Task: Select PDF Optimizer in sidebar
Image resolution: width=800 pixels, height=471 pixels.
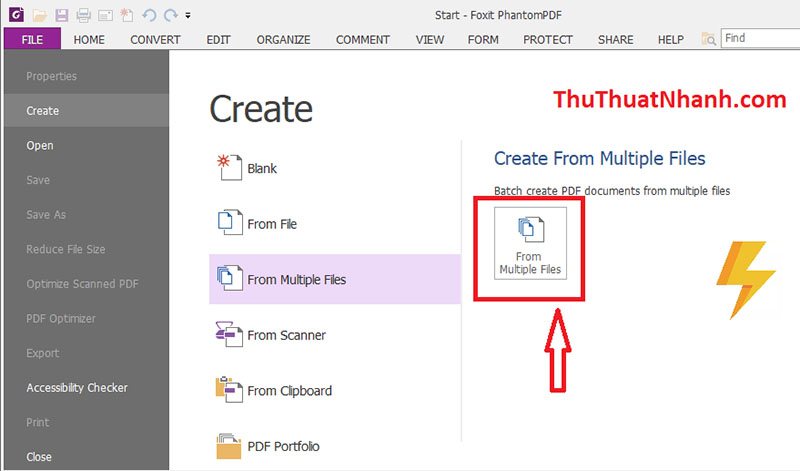Action: click(x=86, y=318)
